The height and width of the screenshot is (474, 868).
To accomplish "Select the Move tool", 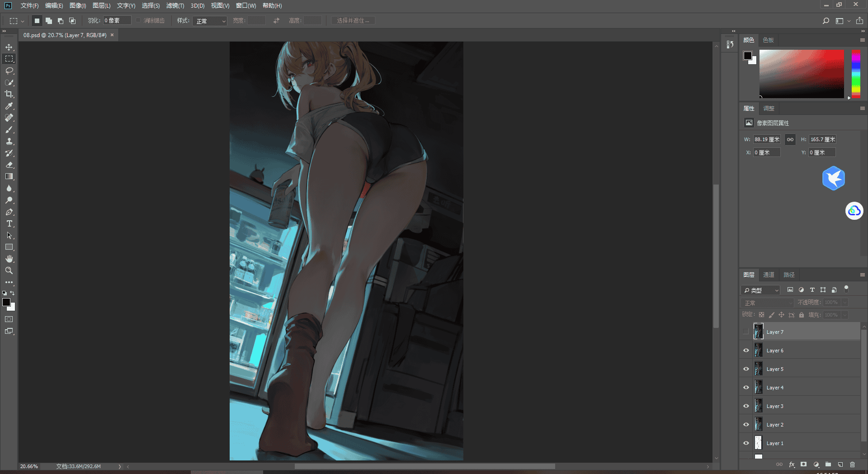I will (x=9, y=47).
